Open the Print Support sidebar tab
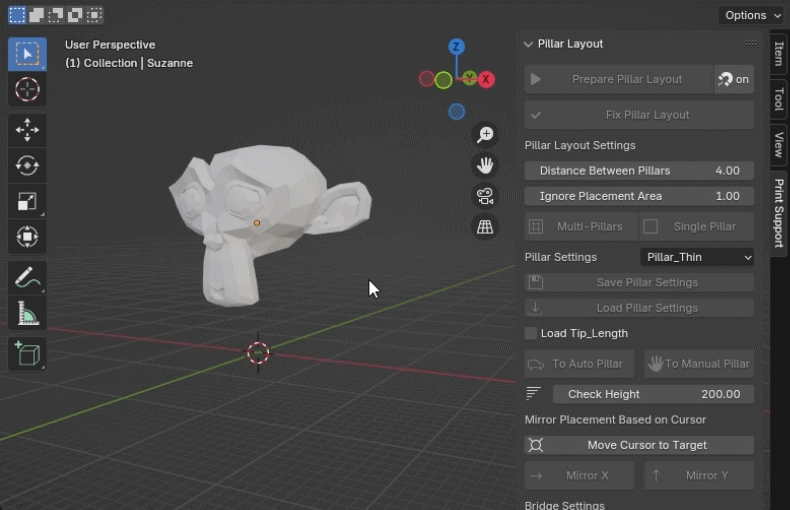The height and width of the screenshot is (510, 790). point(779,213)
